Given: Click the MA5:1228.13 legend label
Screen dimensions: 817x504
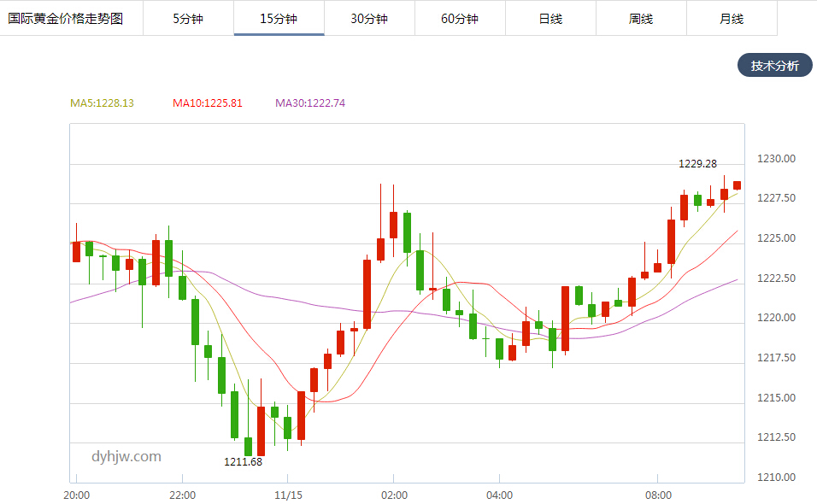Looking at the screenshot, I should (x=103, y=103).
